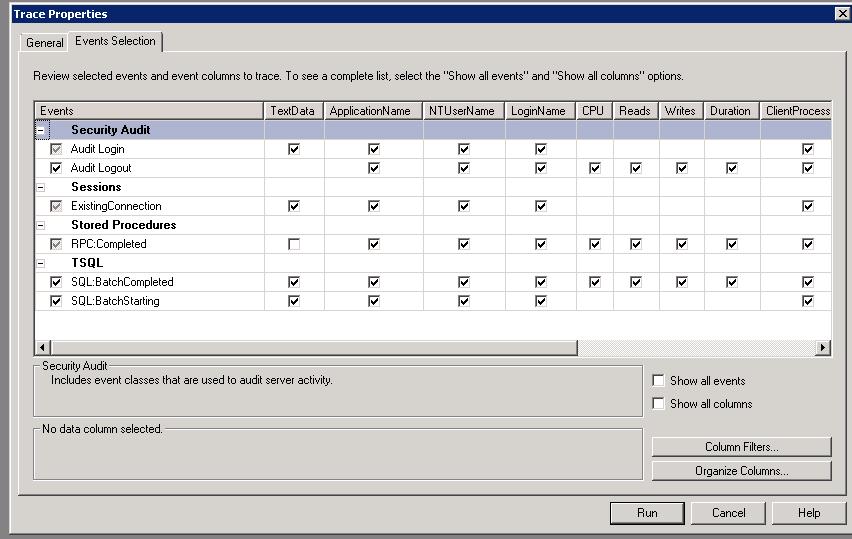Open the Organize Columns dialog
852x539 pixels.
[742, 471]
